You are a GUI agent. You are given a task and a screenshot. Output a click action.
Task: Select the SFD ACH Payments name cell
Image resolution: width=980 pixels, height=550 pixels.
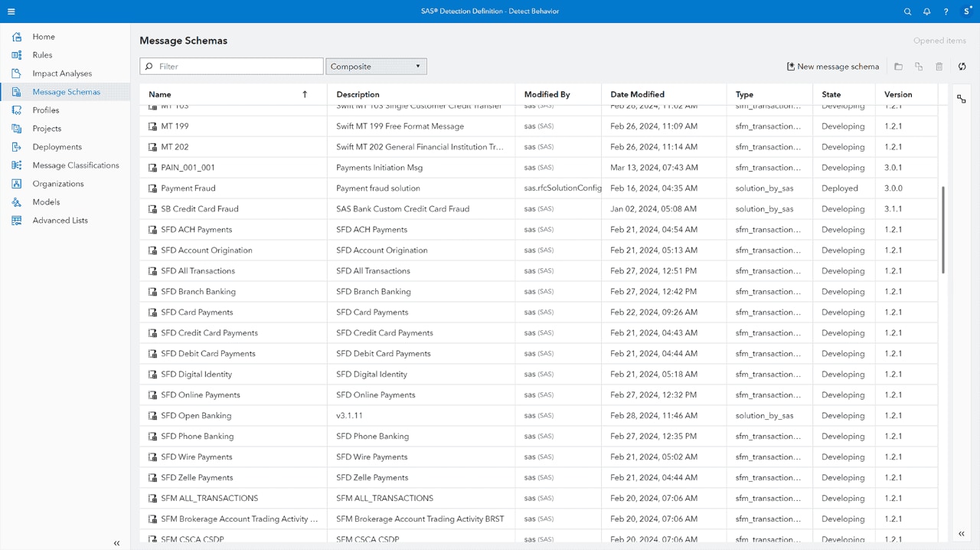(x=196, y=230)
